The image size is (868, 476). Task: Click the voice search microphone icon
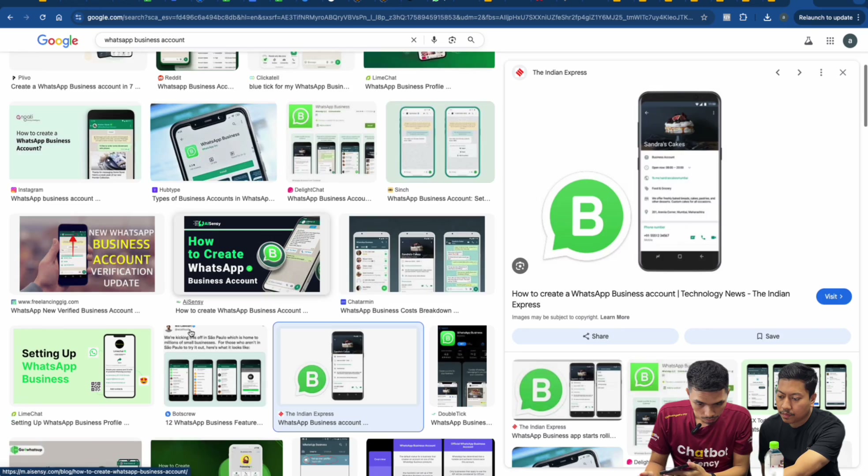coord(434,40)
